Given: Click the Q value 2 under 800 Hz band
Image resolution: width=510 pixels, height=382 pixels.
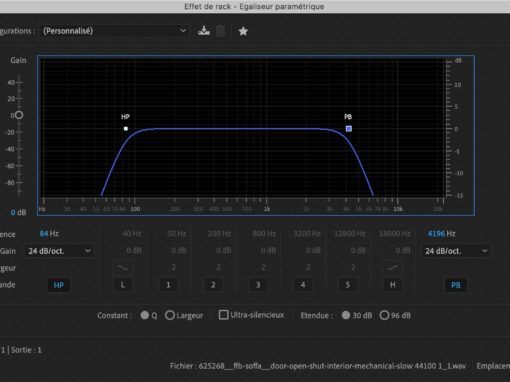Looking at the screenshot, I should tap(263, 267).
